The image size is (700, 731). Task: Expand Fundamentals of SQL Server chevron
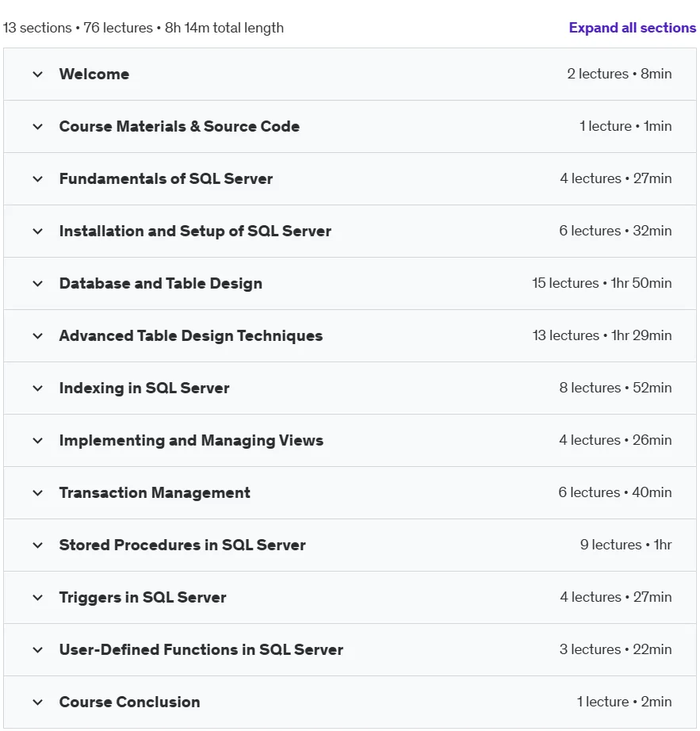pos(38,179)
